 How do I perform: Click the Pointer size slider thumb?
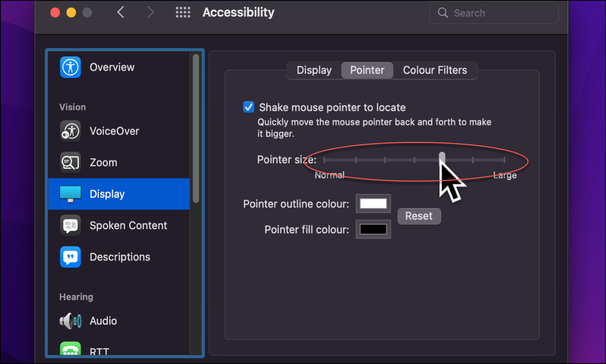click(x=442, y=159)
